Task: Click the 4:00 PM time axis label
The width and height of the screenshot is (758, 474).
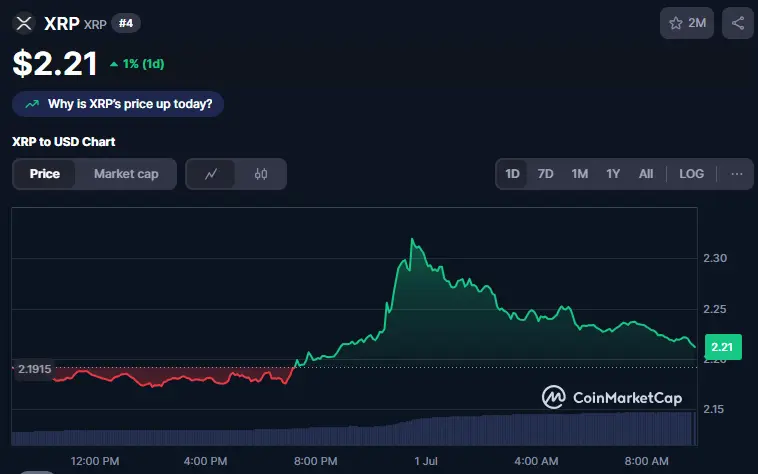Action: pos(205,461)
